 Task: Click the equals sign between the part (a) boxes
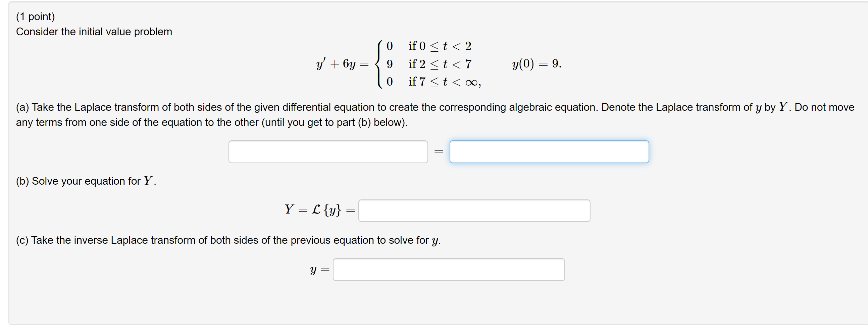pos(439,152)
